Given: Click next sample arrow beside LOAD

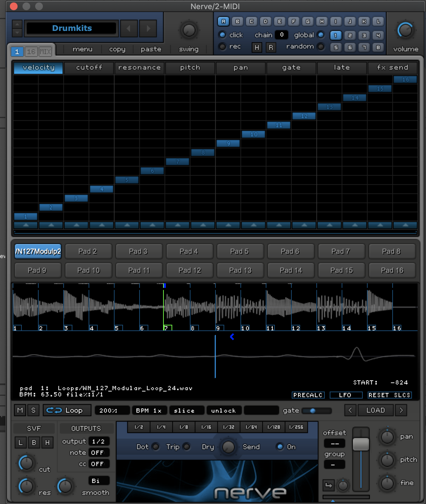Looking at the screenshot, I should point(401,410).
